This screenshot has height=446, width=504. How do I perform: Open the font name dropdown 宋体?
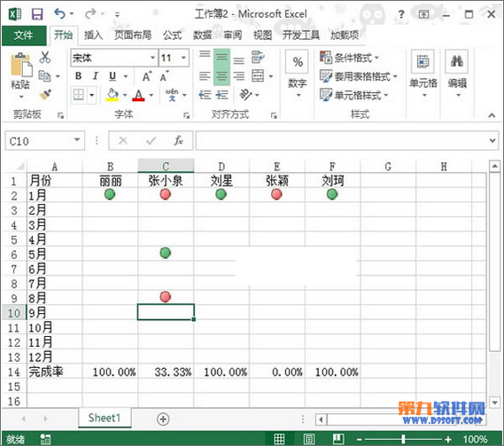pos(153,58)
